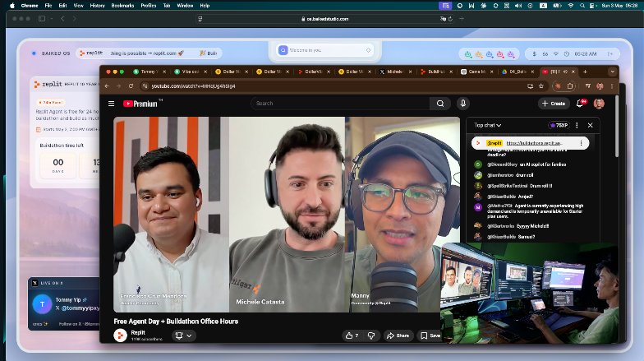This screenshot has width=644, height=361.
Task: Dislike the video with thumbs down
Action: [371, 336]
